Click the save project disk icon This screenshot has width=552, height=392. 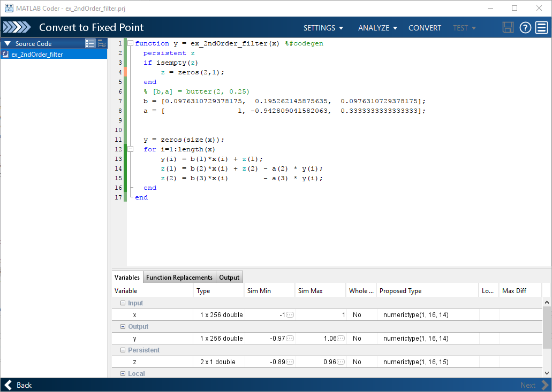tap(508, 27)
